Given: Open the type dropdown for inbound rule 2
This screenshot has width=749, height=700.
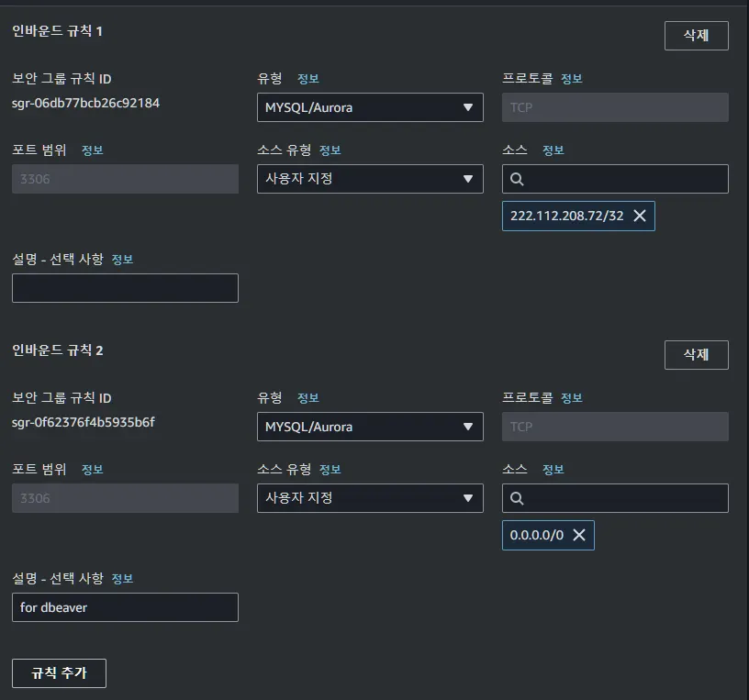Looking at the screenshot, I should pos(369,427).
